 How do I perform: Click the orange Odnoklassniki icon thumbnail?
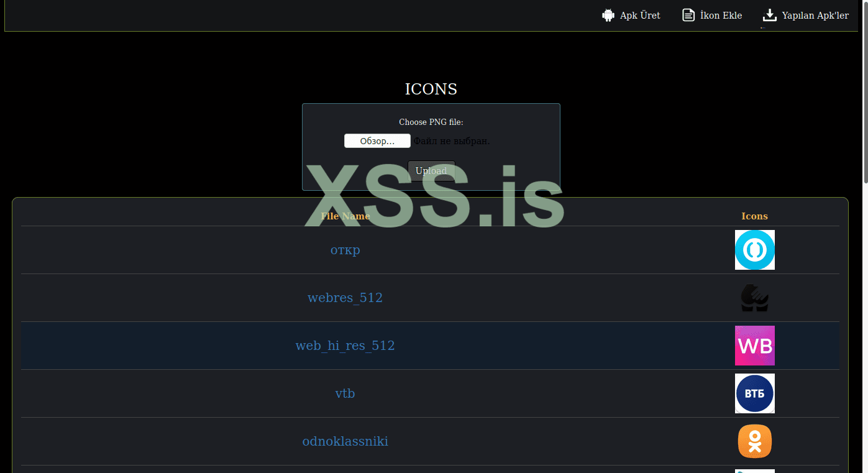coord(755,441)
